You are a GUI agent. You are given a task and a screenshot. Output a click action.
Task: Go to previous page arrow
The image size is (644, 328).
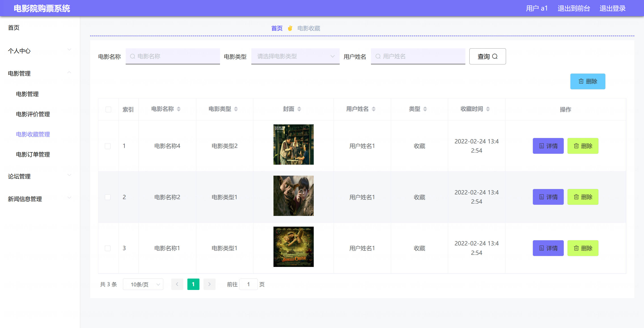[177, 284]
